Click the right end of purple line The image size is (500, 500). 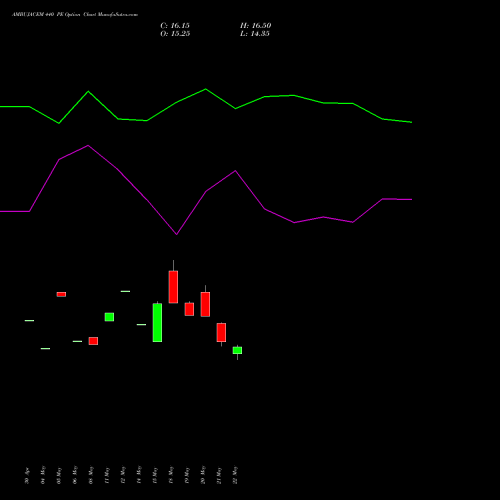[412, 199]
